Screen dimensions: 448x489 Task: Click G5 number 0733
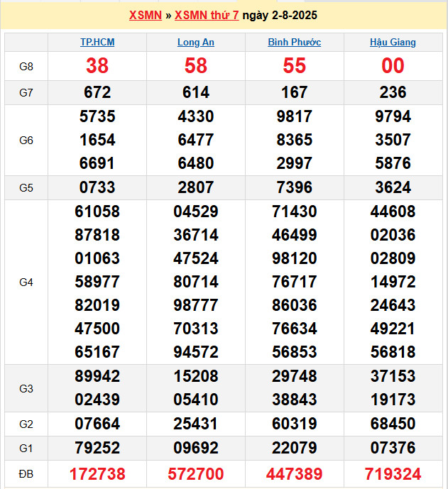97,187
